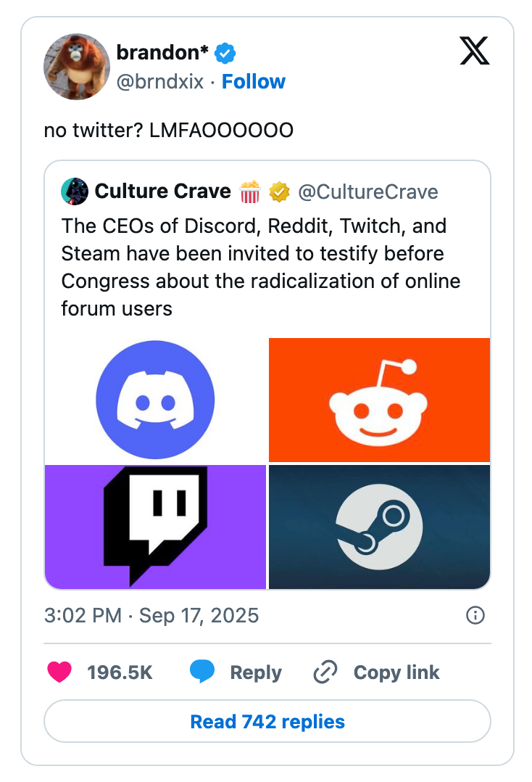Open the @brndxix handle link
The width and height of the screenshot is (532, 782).
(160, 81)
